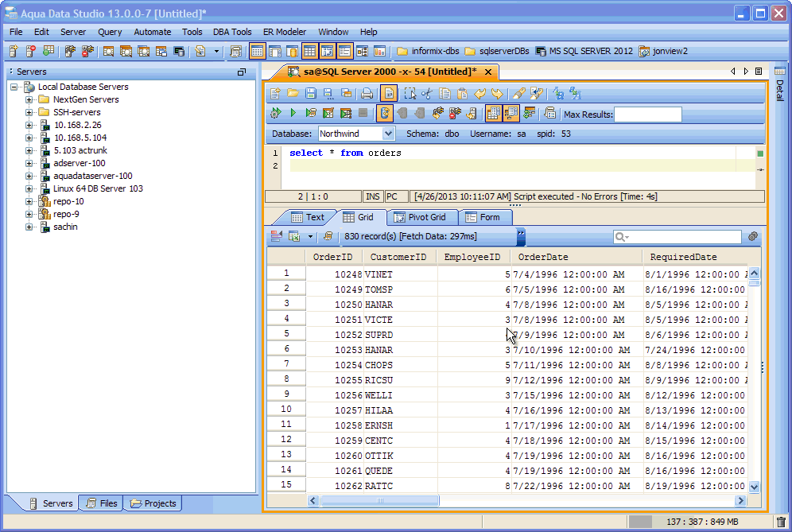Click the Cut scissors icon

(427, 94)
